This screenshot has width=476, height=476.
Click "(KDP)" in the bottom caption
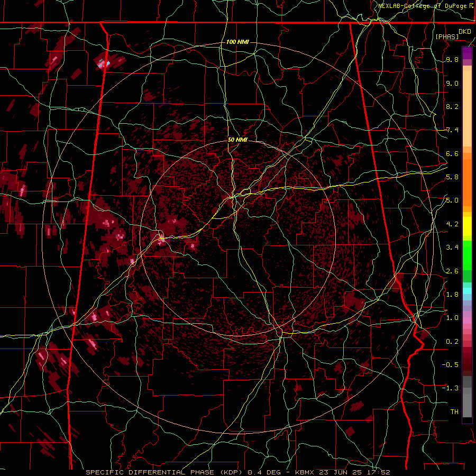[x=231, y=472]
